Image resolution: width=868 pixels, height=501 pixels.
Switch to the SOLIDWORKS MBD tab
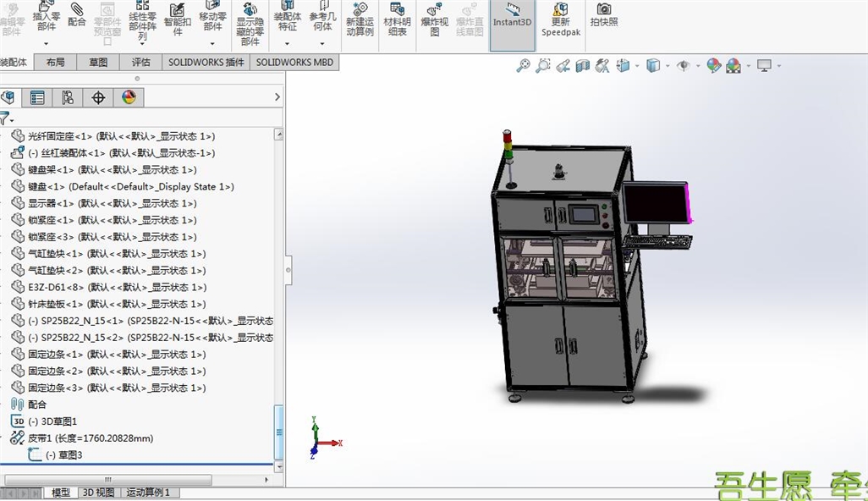click(x=294, y=62)
